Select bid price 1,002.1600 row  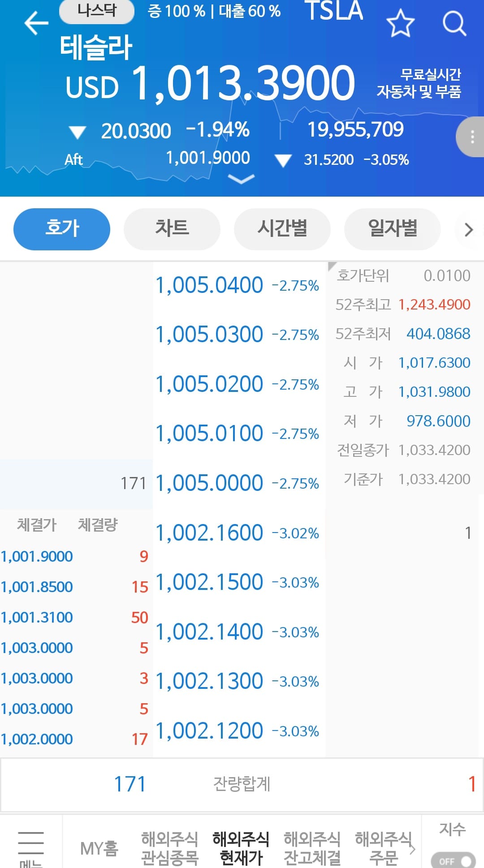coord(209,533)
